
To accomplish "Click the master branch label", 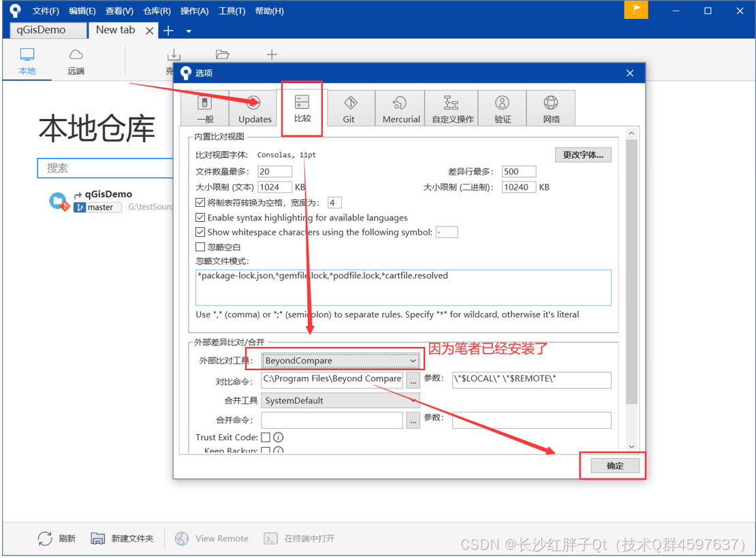I will (97, 207).
